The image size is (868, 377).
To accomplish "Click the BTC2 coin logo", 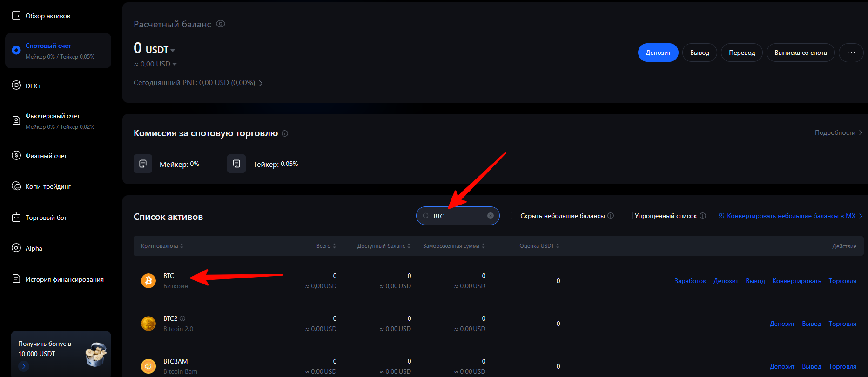I will click(148, 324).
